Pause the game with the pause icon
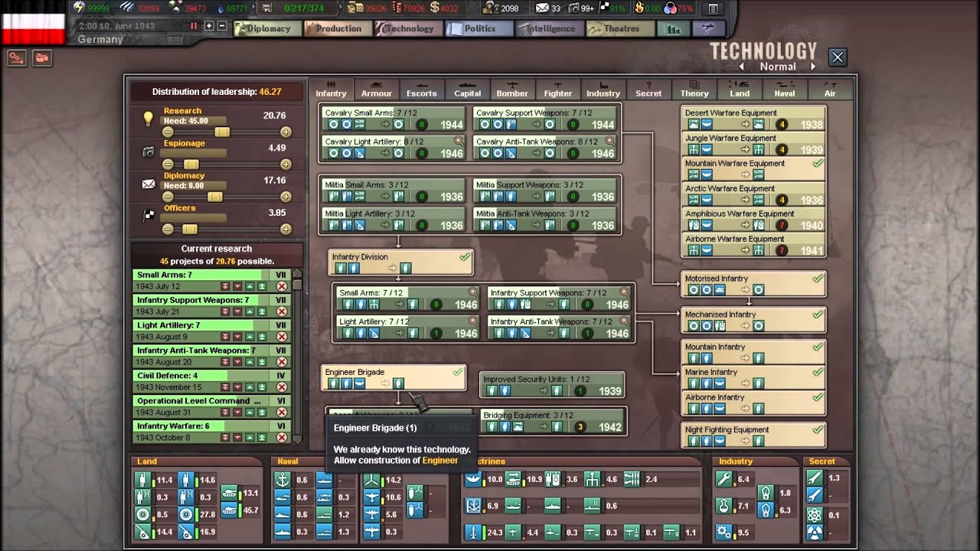This screenshot has height=551, width=980. click(x=194, y=25)
